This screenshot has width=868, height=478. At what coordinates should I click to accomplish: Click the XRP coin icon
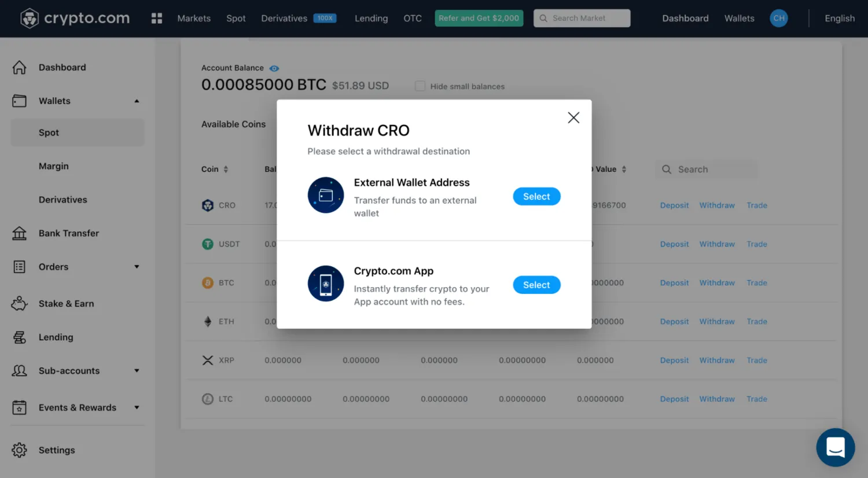point(208,361)
